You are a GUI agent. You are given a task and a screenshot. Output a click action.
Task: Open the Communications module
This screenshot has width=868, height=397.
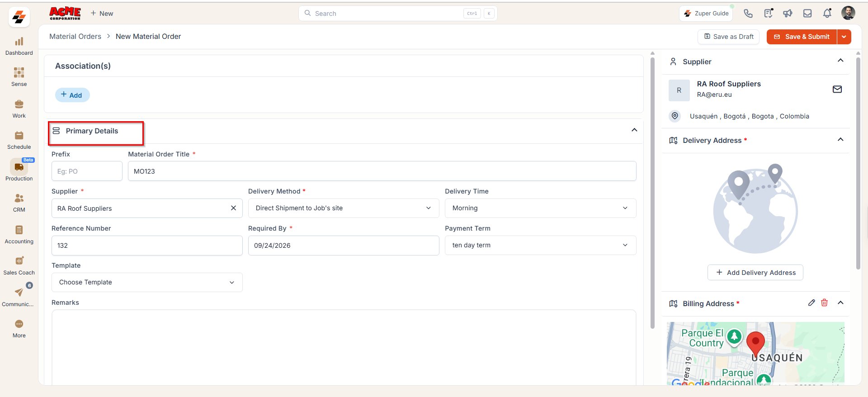coord(19,297)
